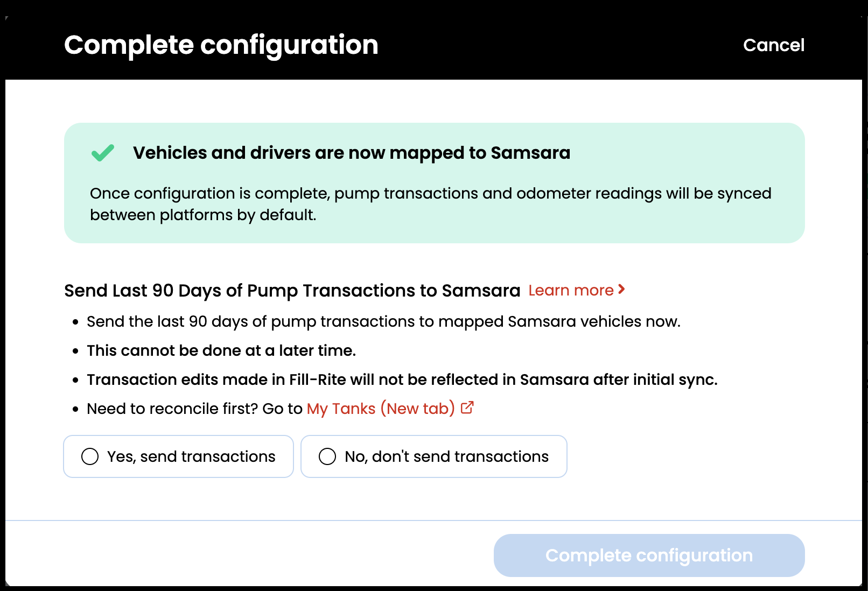This screenshot has width=868, height=591.
Task: Click the "This cannot be done later" bullet
Action: click(221, 350)
